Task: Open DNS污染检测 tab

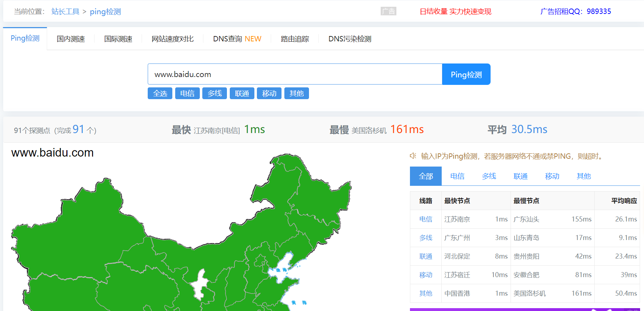Action: pyautogui.click(x=350, y=39)
